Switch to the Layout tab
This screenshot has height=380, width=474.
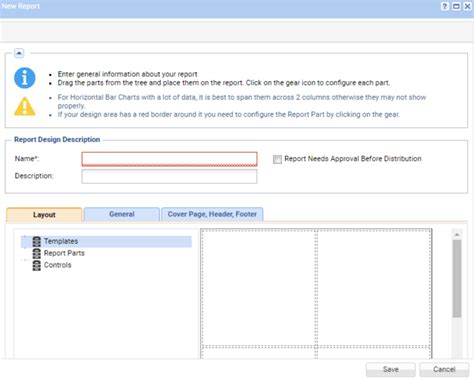click(x=44, y=215)
